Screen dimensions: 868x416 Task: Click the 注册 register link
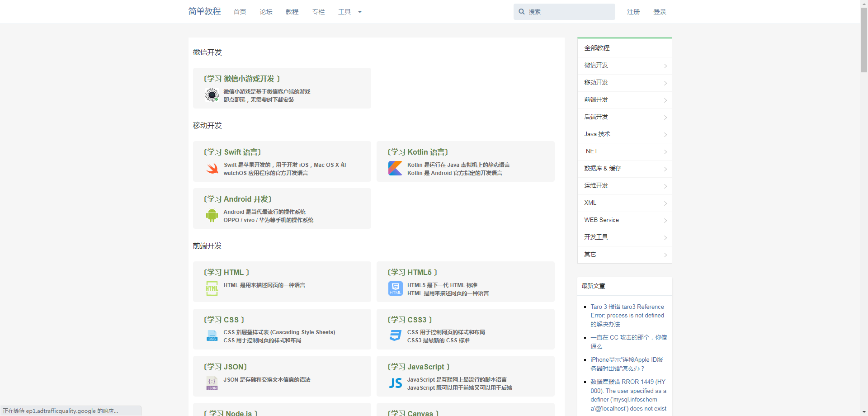click(x=633, y=12)
